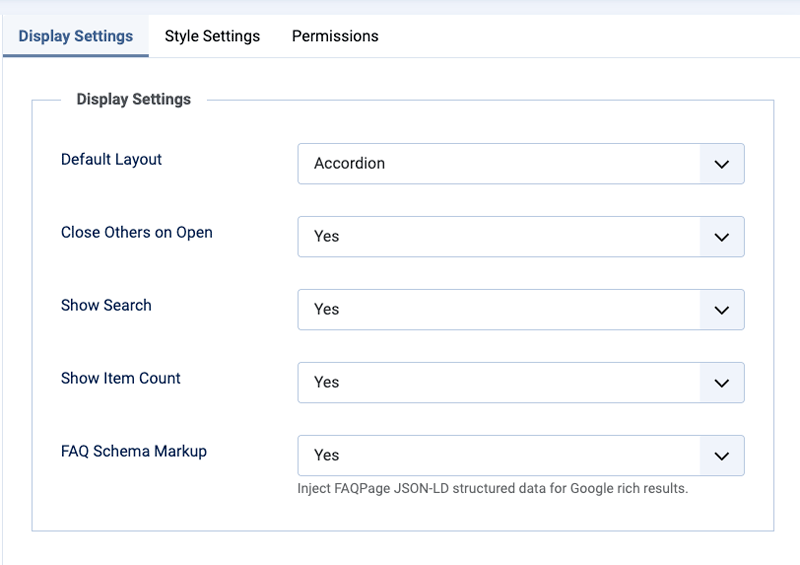Click the Display Settings fieldset legend heading
Image resolution: width=800 pixels, height=565 pixels.
(x=133, y=99)
